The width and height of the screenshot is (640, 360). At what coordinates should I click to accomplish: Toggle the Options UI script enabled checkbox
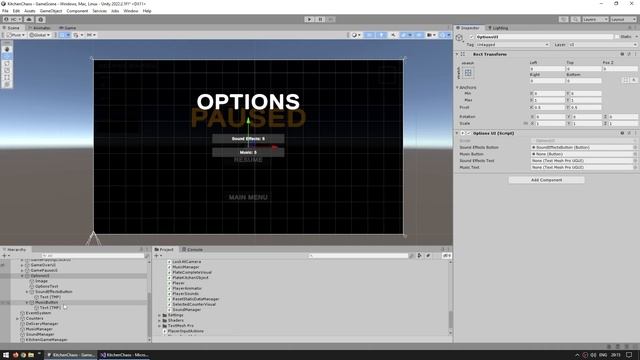coord(469,133)
